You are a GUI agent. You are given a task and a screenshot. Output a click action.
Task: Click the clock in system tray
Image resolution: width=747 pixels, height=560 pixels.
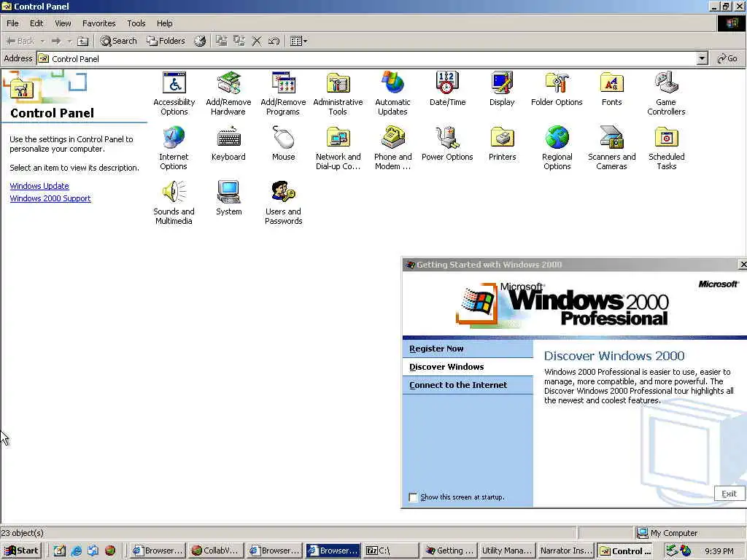719,551
